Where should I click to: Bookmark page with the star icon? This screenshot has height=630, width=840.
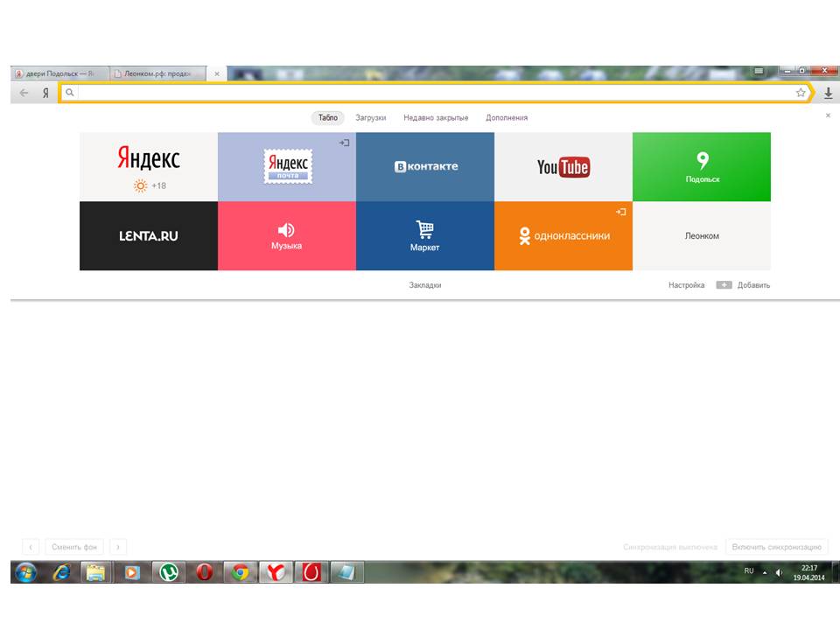801,93
